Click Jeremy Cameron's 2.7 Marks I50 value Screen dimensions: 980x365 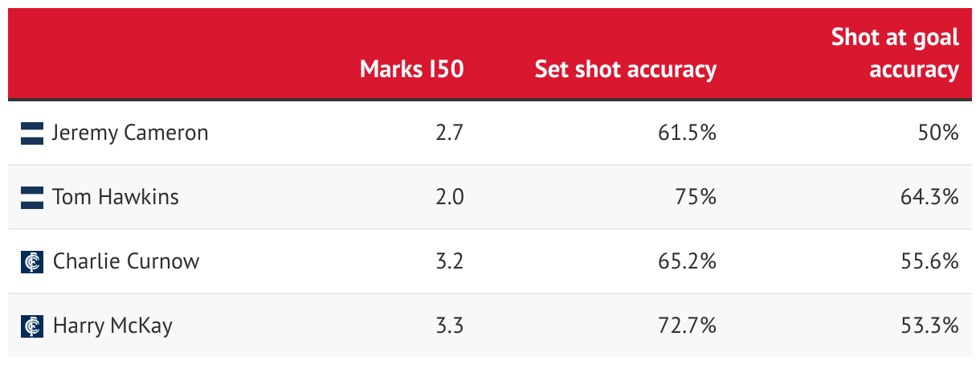coord(450,133)
